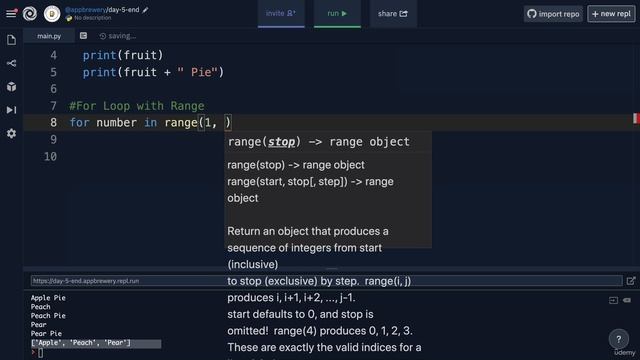The height and width of the screenshot is (360, 640).
Task: Click the Replit logo icon
Action: pos(30,14)
